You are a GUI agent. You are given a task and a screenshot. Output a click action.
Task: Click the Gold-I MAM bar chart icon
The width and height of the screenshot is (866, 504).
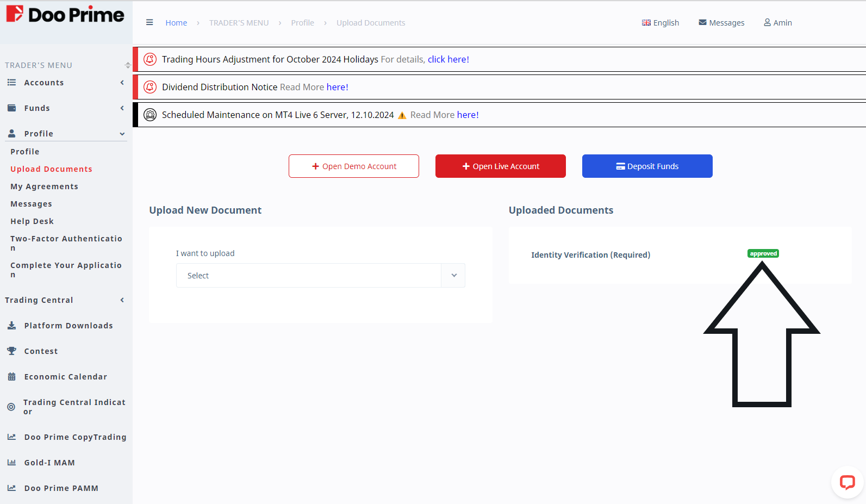coord(11,463)
